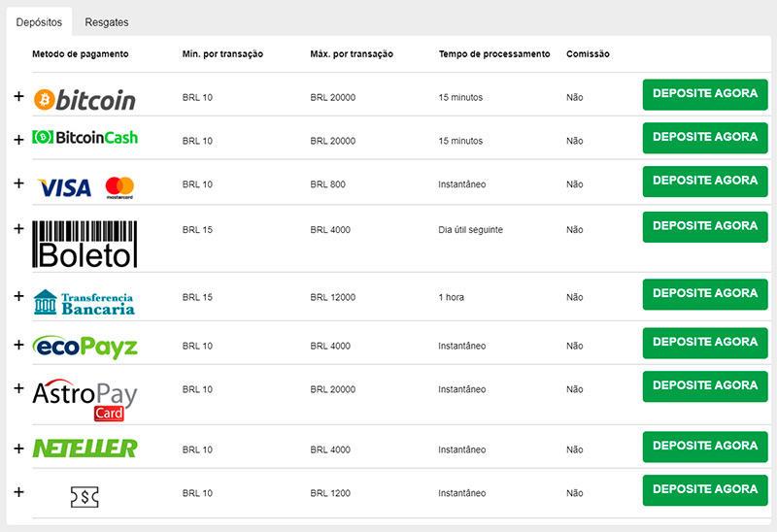777x532 pixels.
Task: Click the BitcoinCash logo
Action: 84,137
